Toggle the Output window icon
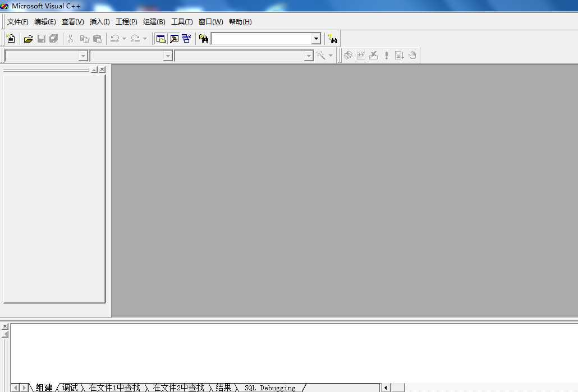The height and width of the screenshot is (392, 578). [x=174, y=39]
